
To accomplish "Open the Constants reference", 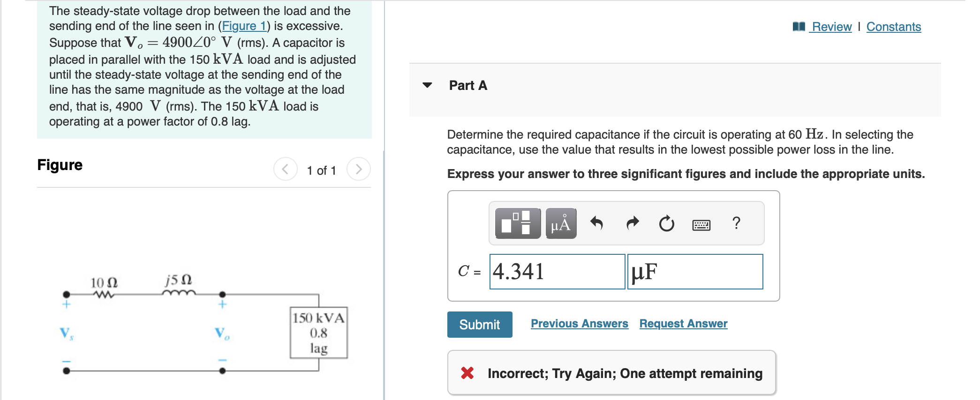I will (893, 27).
